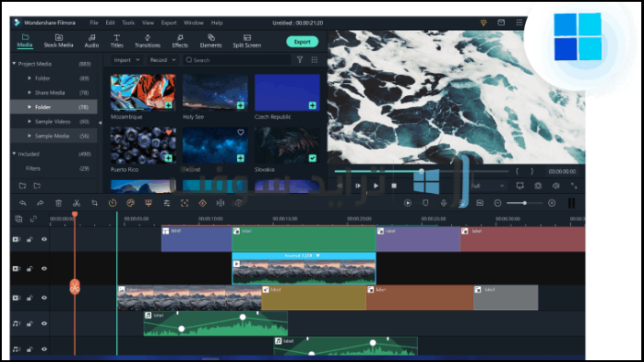Adjust the timeline zoom slider
Image resolution: width=644 pixels, height=362 pixels.
pyautogui.click(x=524, y=203)
